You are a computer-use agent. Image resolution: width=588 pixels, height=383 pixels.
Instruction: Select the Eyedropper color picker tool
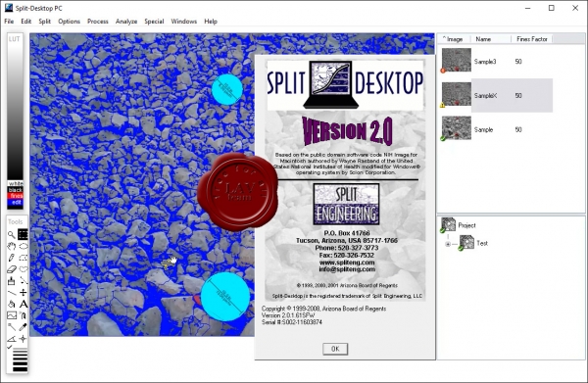click(x=23, y=327)
